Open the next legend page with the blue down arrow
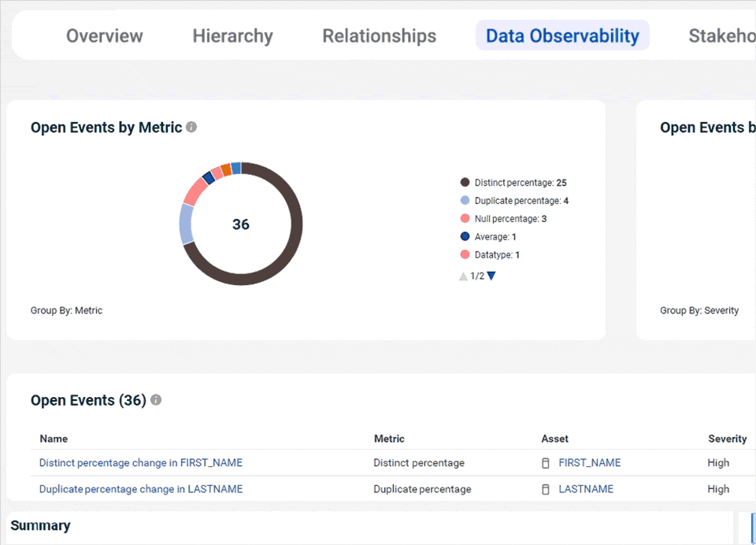The image size is (756, 545). point(491,276)
